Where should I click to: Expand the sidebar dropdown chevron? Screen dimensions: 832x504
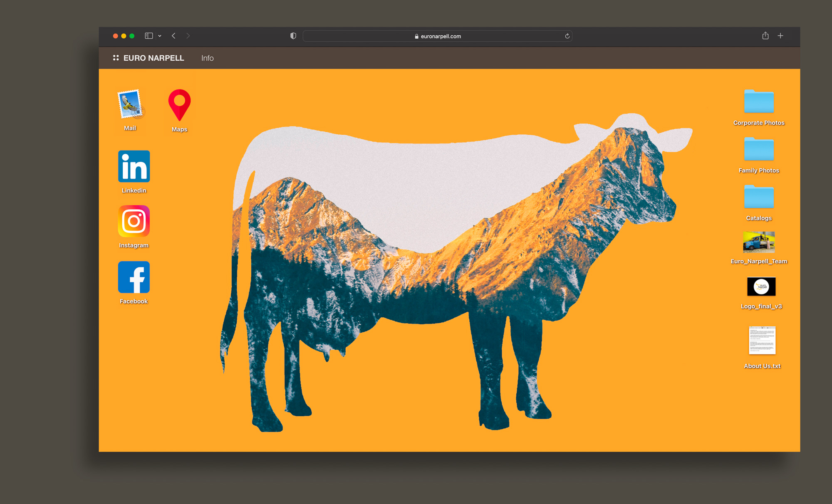click(x=160, y=36)
